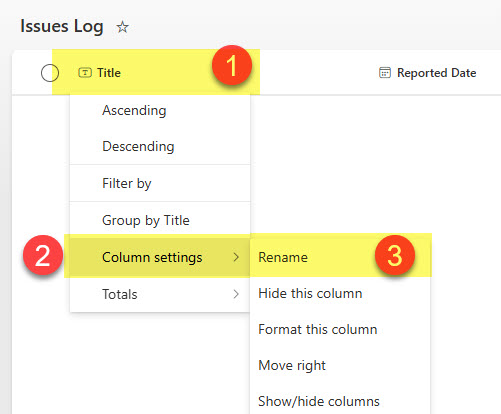Sort Title column Descending
Image resolution: width=501 pixels, height=414 pixels.
click(x=160, y=146)
